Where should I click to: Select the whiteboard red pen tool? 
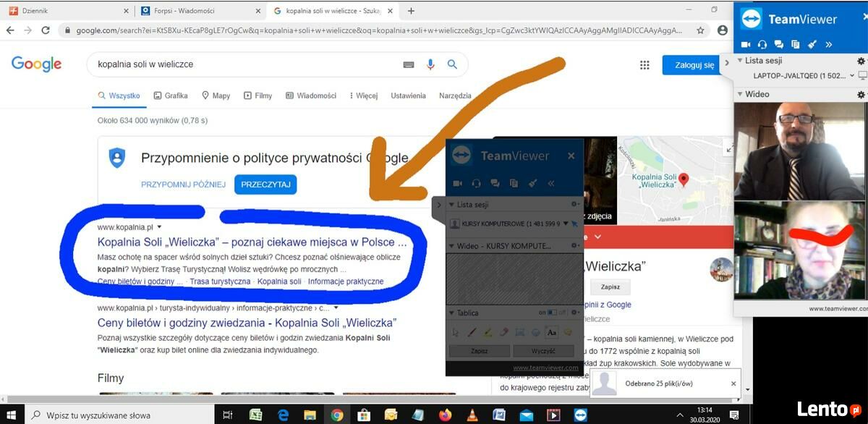(x=472, y=333)
